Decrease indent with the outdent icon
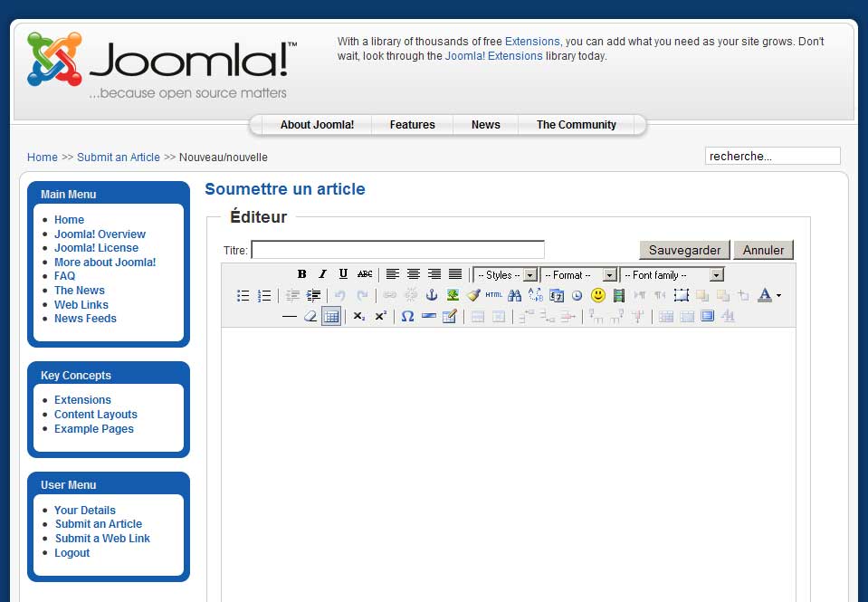Screen dimensions: 868x602 pyautogui.click(x=292, y=295)
